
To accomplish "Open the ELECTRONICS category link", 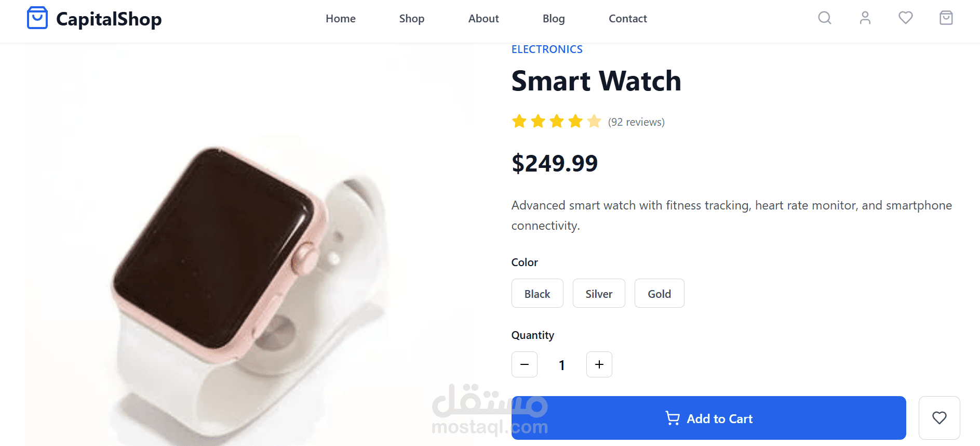I will [547, 49].
